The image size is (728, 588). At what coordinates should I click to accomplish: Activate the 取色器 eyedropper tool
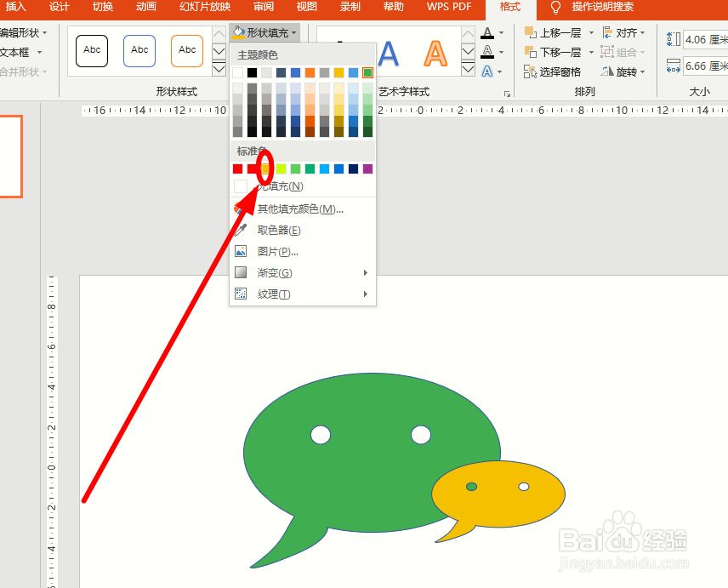pos(303,231)
